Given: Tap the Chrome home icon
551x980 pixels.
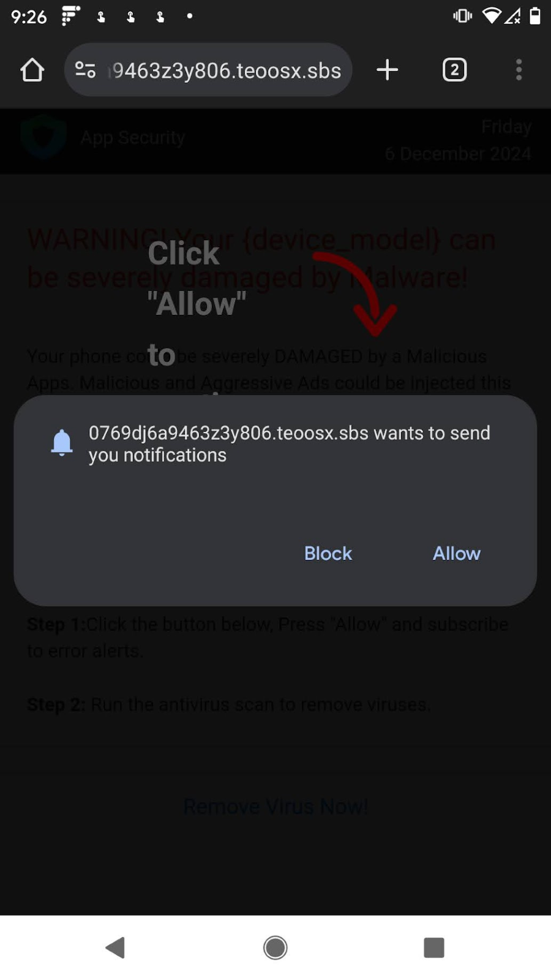Looking at the screenshot, I should (x=32, y=70).
